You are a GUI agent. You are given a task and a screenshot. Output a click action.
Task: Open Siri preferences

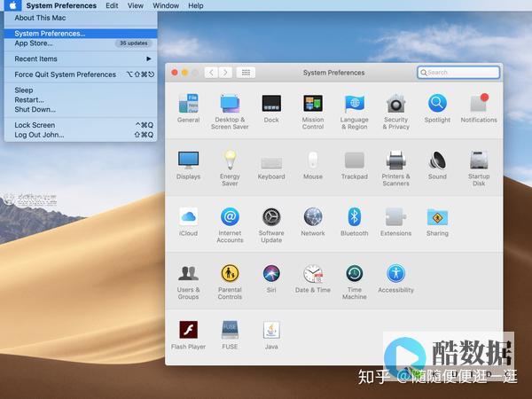click(x=271, y=278)
